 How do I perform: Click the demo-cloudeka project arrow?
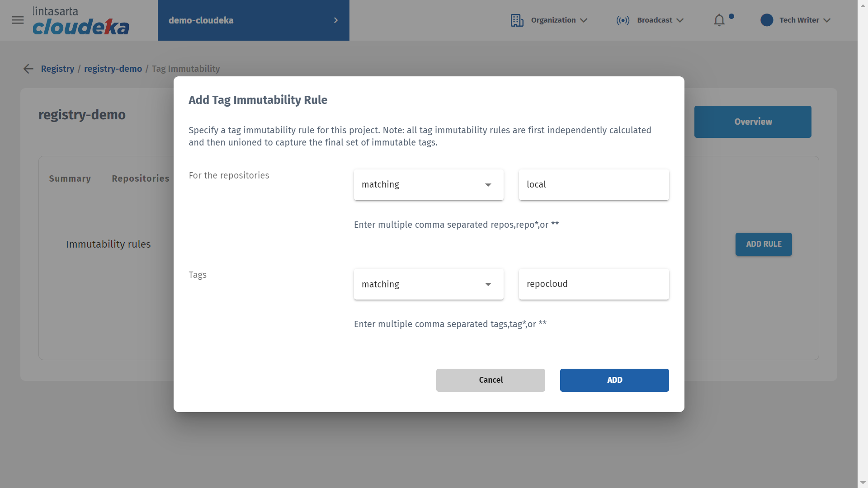[x=336, y=20]
